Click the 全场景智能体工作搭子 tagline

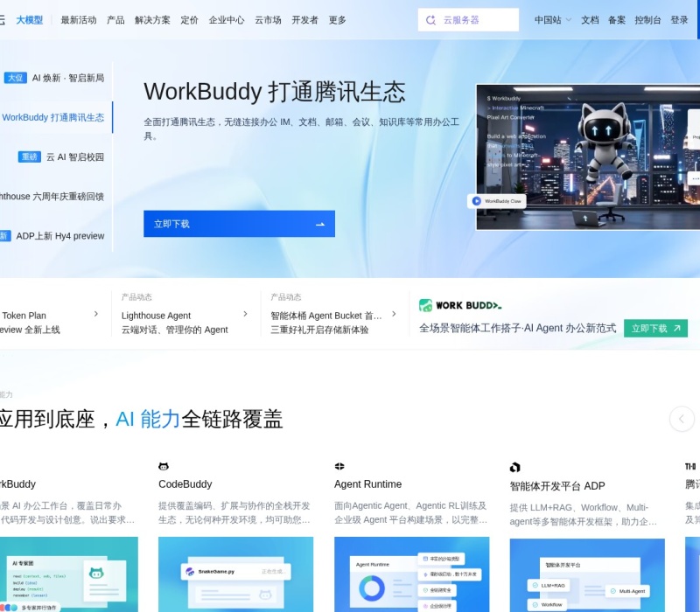(517, 329)
